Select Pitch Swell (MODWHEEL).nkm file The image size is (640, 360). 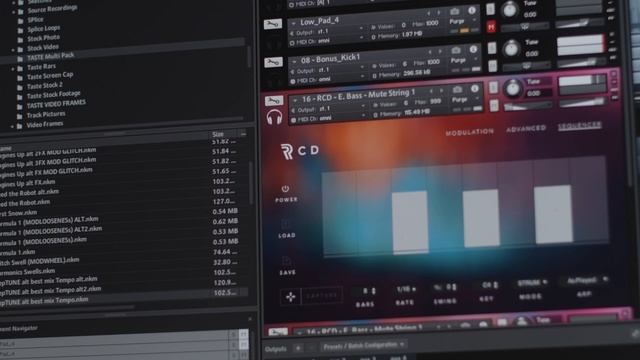coord(40,261)
